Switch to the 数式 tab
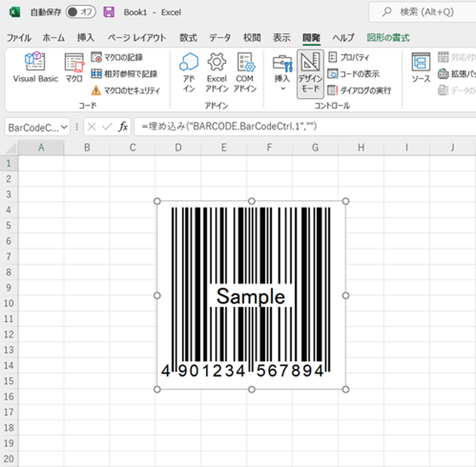The image size is (476, 467). click(x=188, y=38)
